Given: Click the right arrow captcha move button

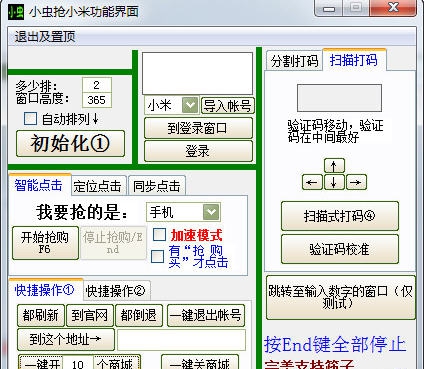Looking at the screenshot, I should tap(356, 182).
